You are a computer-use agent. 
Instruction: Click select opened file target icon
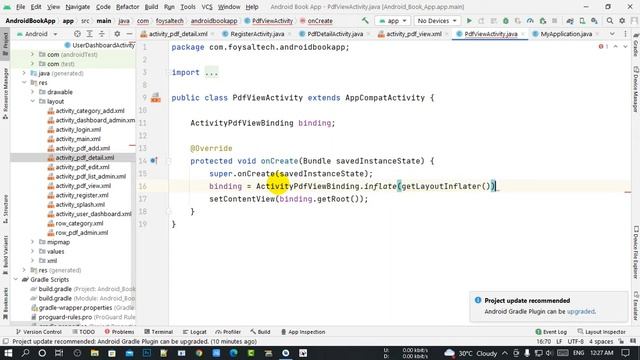coord(77,34)
